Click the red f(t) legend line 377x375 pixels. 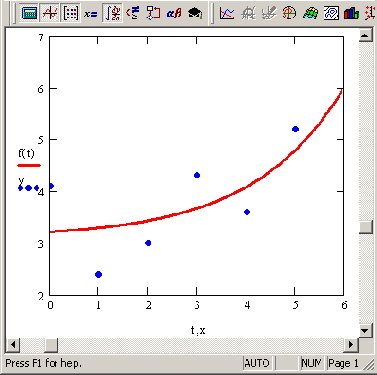pyautogui.click(x=29, y=165)
